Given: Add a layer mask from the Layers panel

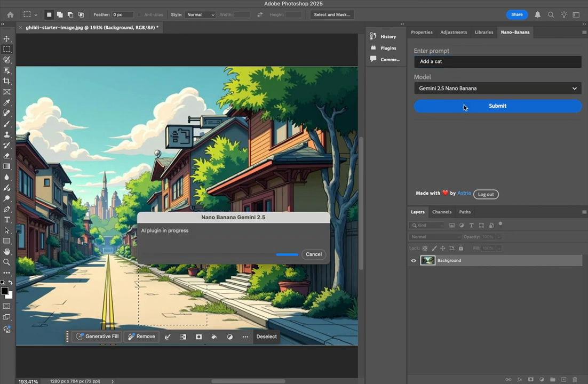Looking at the screenshot, I should point(530,379).
